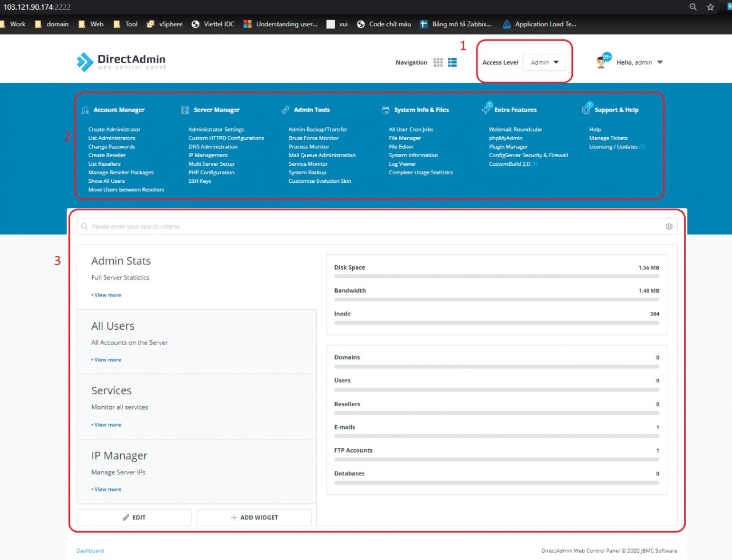Open File Editor
Viewport: 732px width, 560px height.
pyautogui.click(x=401, y=147)
